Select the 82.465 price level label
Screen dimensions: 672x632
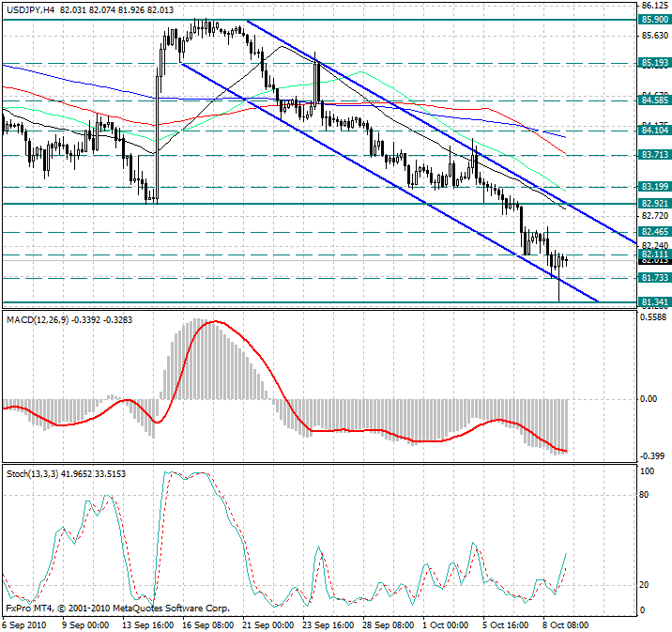[654, 232]
